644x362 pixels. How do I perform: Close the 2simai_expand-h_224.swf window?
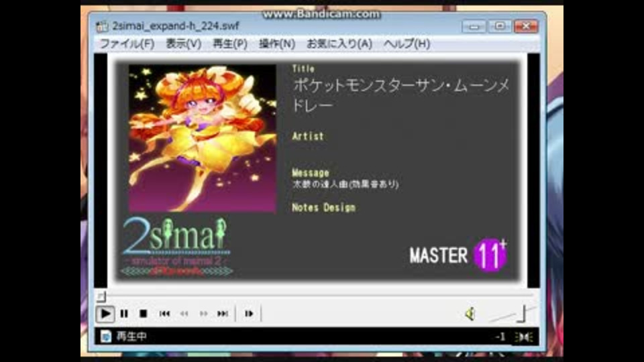pos(526,27)
